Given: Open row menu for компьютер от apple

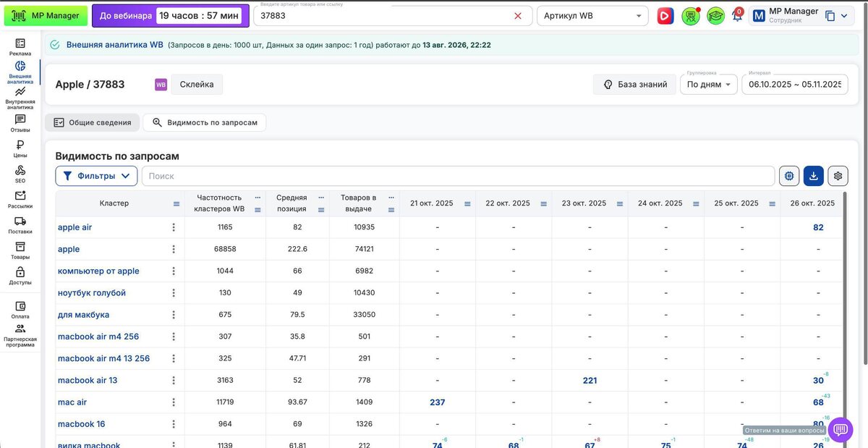Looking at the screenshot, I should 174,271.
